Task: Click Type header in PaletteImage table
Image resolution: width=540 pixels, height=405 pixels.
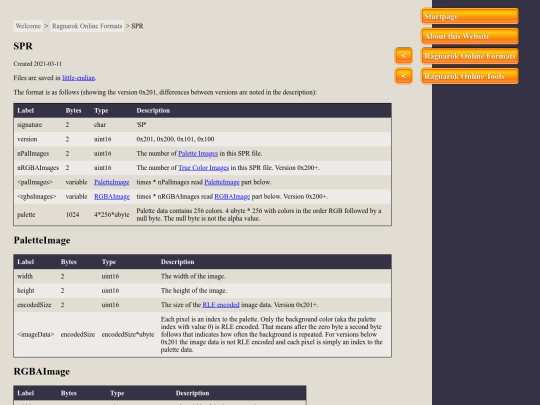Action: [x=109, y=262]
